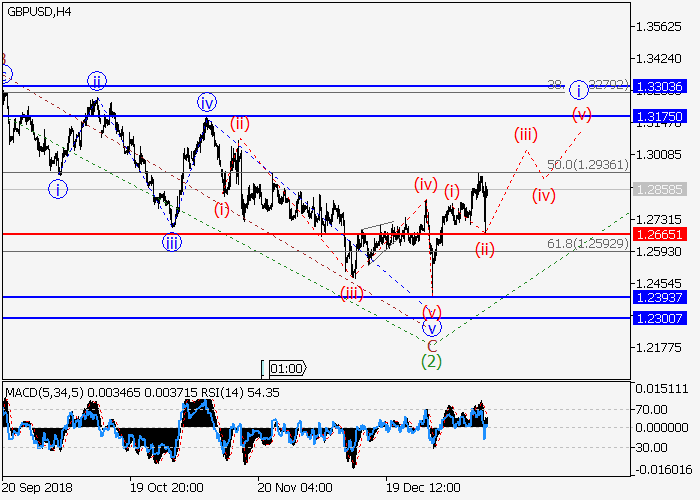Click the blue circled iii wave marker

[173, 241]
